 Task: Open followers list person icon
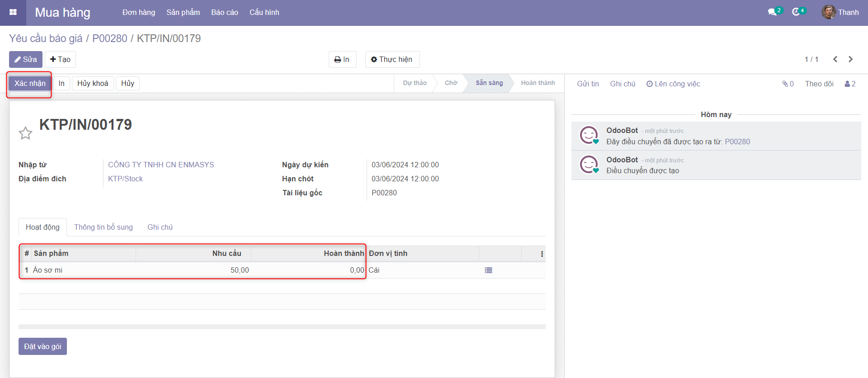pos(850,84)
